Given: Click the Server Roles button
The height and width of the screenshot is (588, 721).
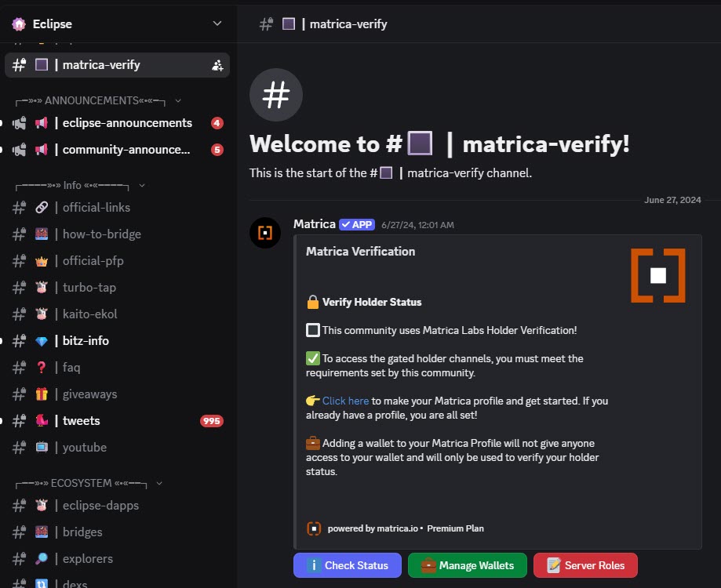Looking at the screenshot, I should tap(585, 565).
